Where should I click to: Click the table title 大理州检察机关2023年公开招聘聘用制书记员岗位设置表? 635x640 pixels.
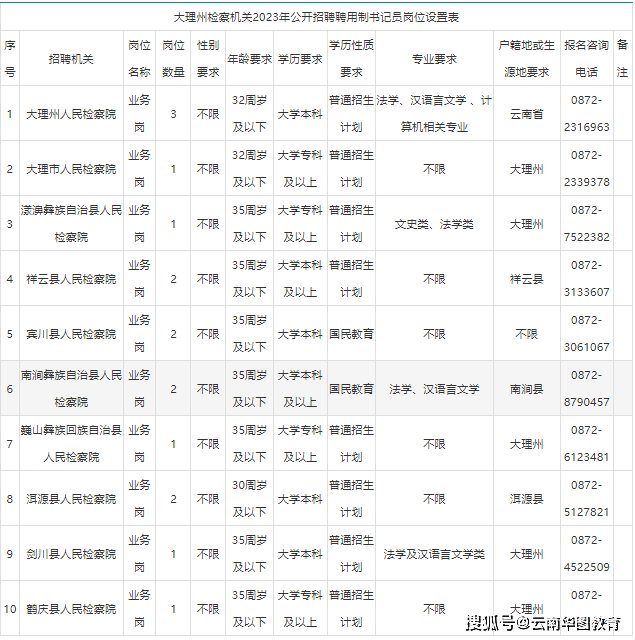316,17
